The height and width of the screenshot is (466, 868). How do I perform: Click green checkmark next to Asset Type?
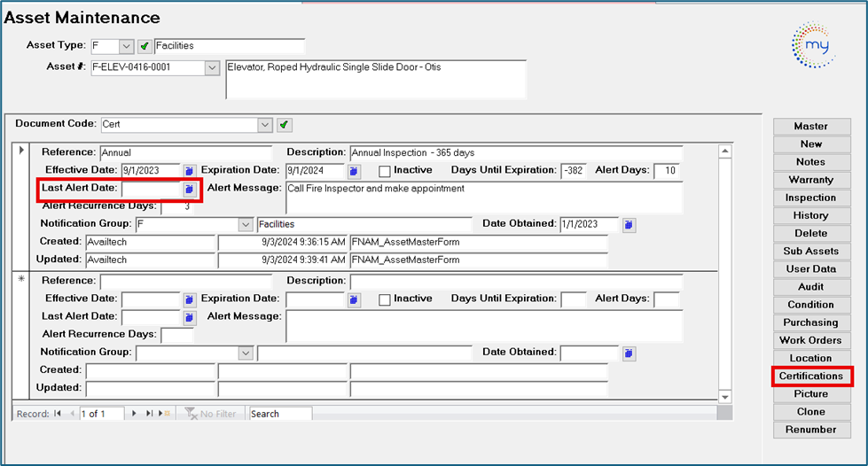point(144,46)
